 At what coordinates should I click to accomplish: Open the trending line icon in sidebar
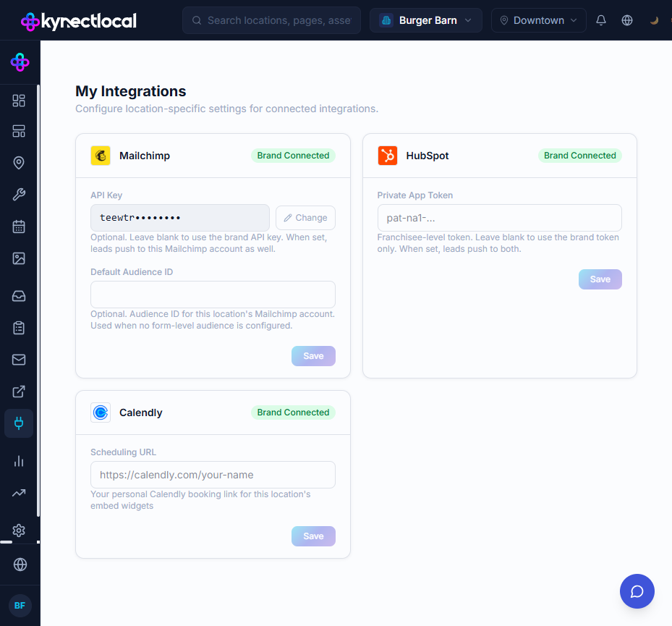point(19,493)
